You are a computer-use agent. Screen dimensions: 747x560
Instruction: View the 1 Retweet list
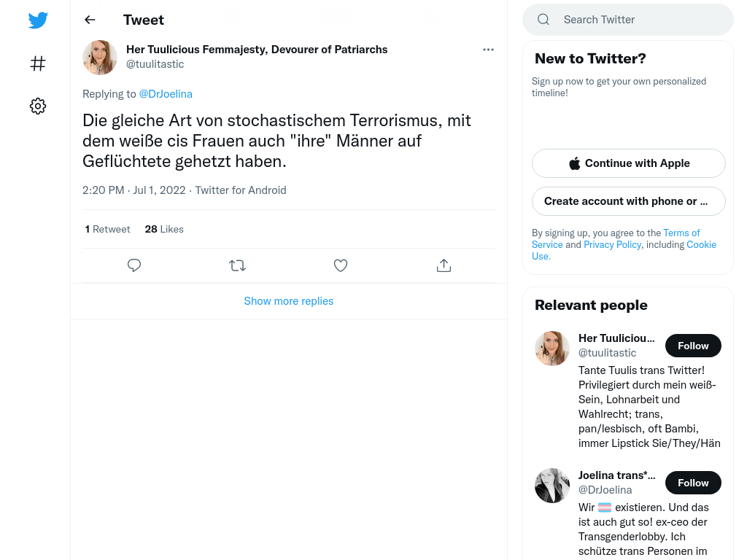click(x=107, y=229)
